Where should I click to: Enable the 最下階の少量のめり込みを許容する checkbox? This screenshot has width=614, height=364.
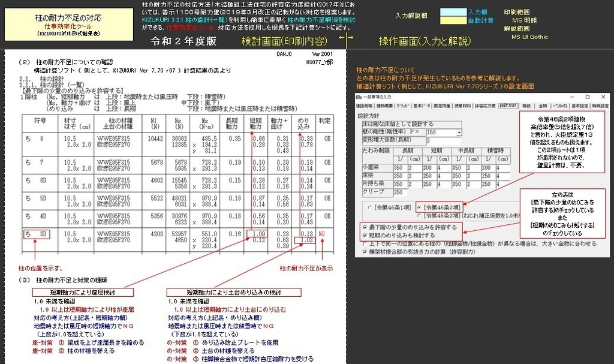[365, 227]
